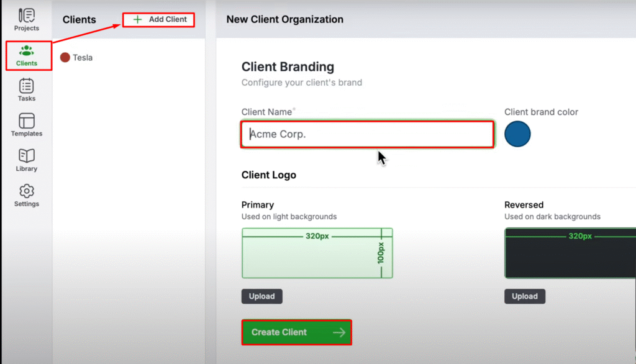Open the Library book icon

pos(26,155)
